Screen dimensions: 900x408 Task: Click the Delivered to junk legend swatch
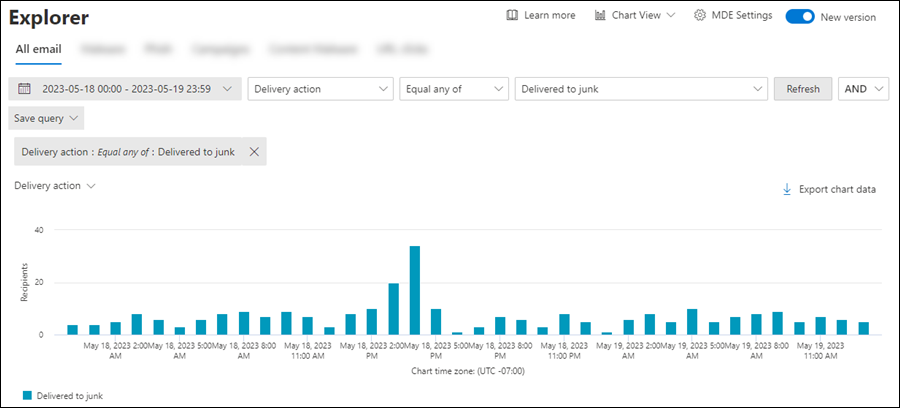pyautogui.click(x=27, y=396)
